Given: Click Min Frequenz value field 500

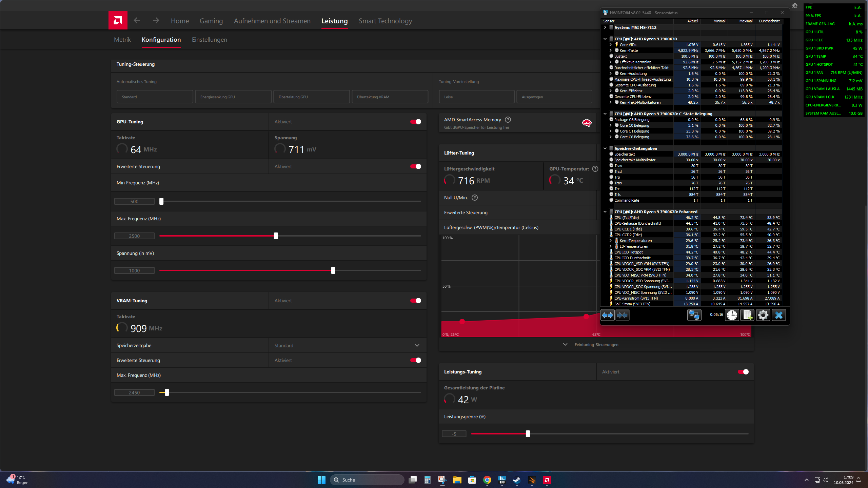Looking at the screenshot, I should click(134, 201).
